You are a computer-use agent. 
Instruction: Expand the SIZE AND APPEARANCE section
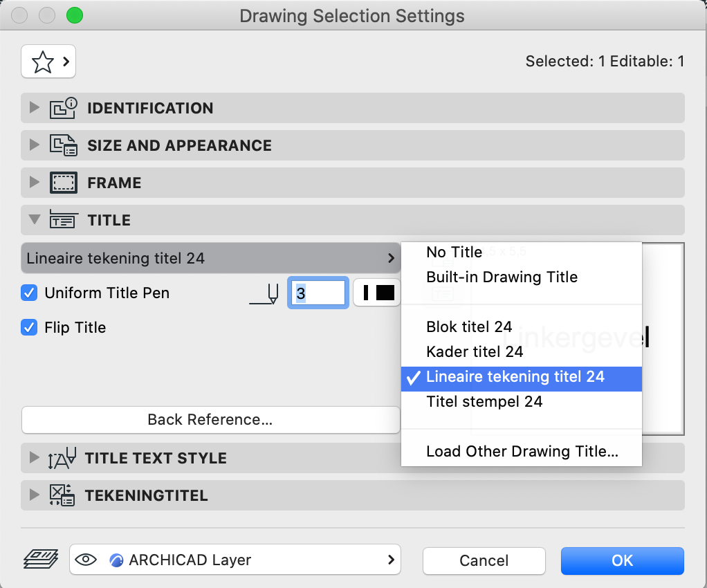pos(35,145)
